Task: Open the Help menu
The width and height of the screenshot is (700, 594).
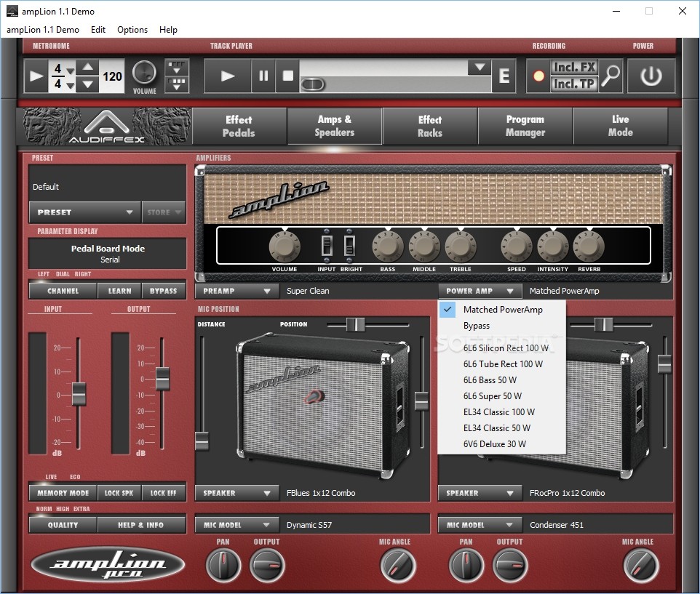Action: point(168,29)
